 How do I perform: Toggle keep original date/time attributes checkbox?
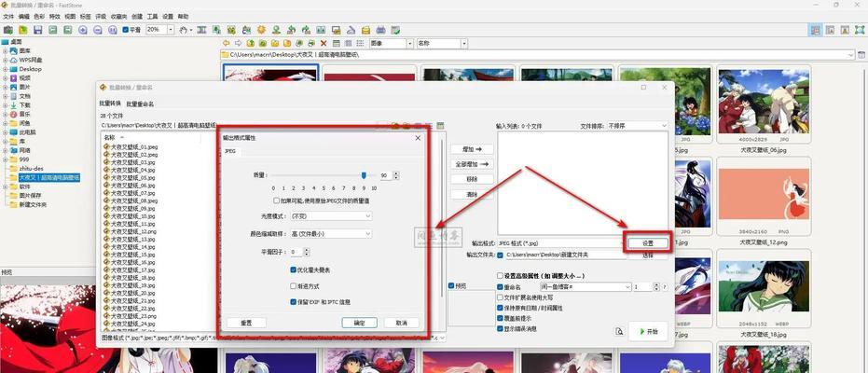click(x=501, y=308)
